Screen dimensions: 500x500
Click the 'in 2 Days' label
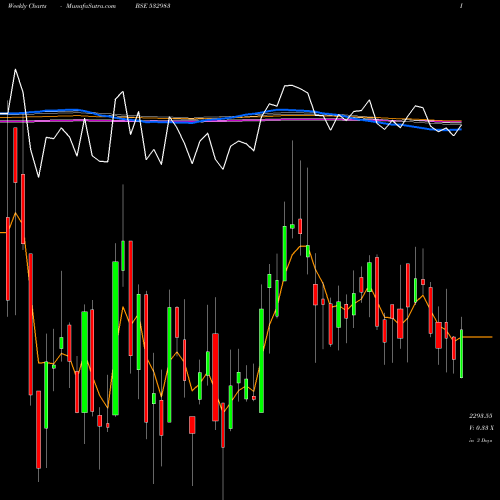pos(480,441)
